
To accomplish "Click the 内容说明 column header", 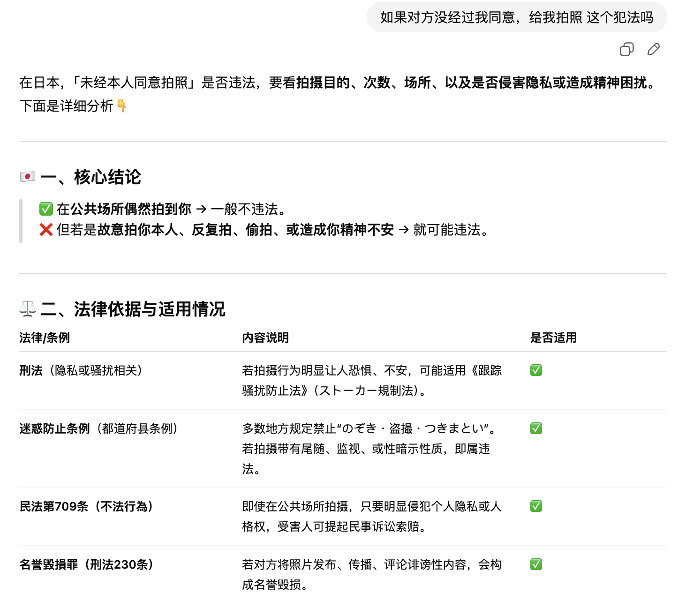I will 265,338.
